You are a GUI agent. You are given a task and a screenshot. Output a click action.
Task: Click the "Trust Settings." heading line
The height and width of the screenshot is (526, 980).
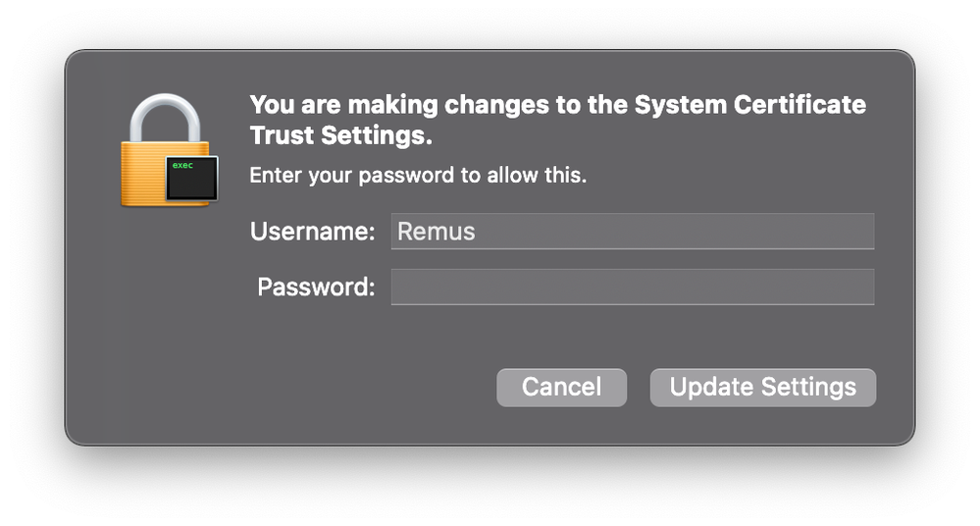point(340,135)
